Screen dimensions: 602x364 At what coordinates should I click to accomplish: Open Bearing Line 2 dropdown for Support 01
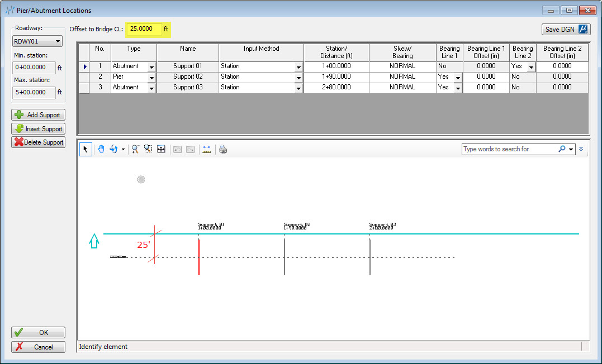click(531, 67)
